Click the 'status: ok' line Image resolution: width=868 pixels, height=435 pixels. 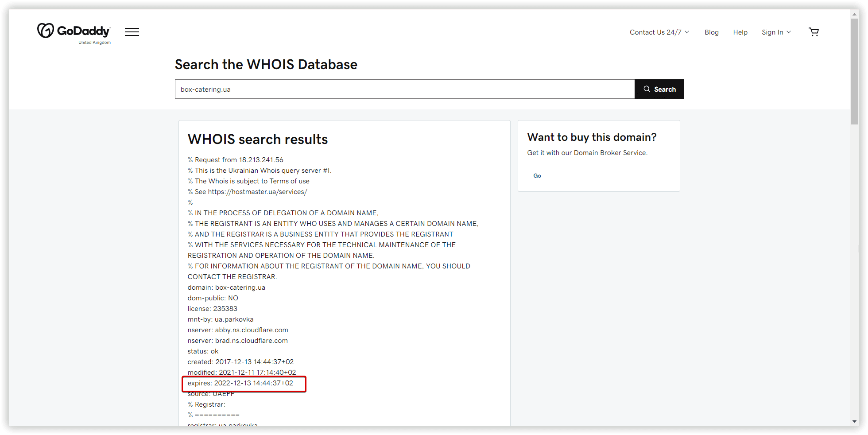coord(203,351)
